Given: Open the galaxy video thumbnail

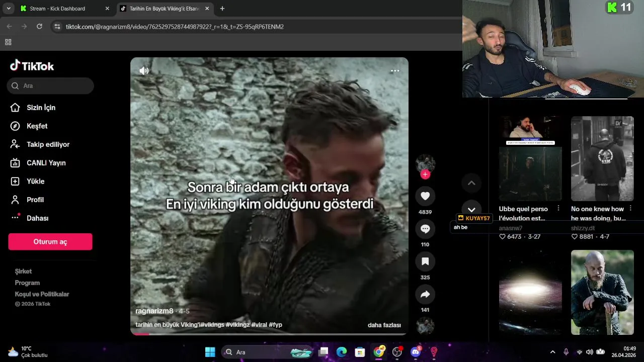Looking at the screenshot, I should tap(530, 293).
